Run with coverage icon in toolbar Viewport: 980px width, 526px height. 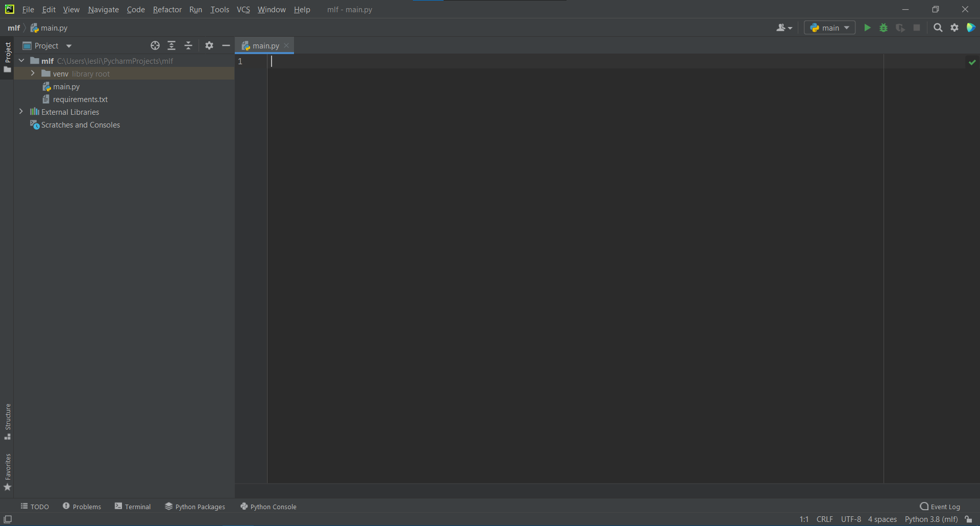point(900,28)
